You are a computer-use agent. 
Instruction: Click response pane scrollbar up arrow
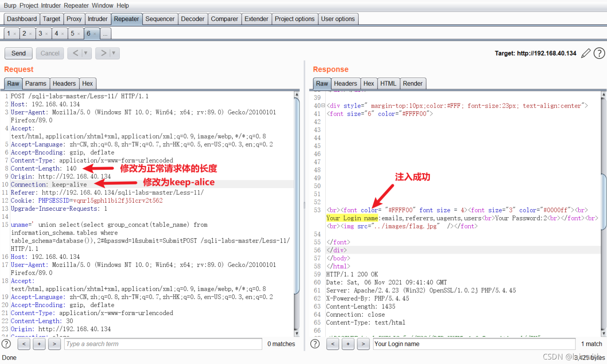click(604, 94)
